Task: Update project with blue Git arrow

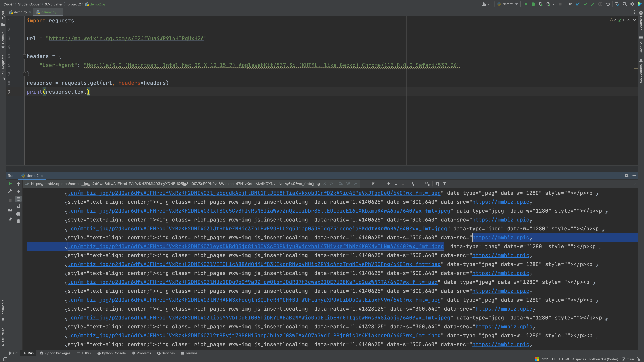Action: [x=578, y=4]
